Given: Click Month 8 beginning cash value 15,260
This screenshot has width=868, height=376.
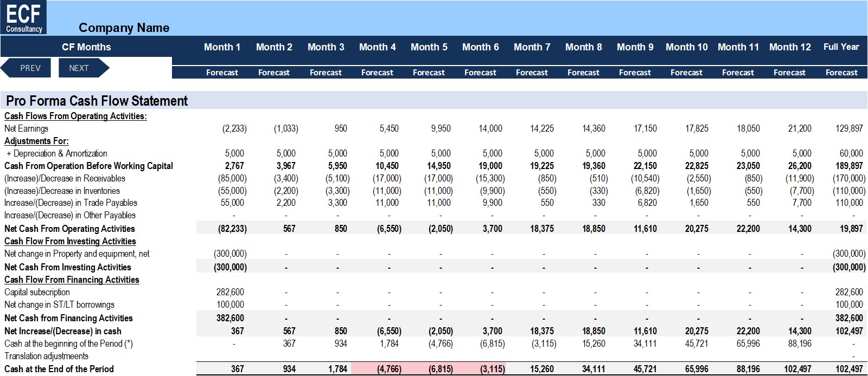Looking at the screenshot, I should [593, 343].
